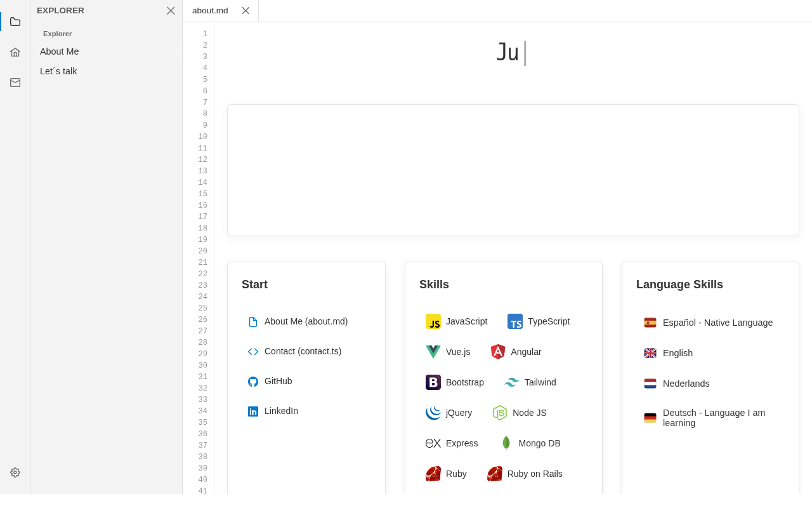Click the LinkedIn logo icon

pos(253,411)
